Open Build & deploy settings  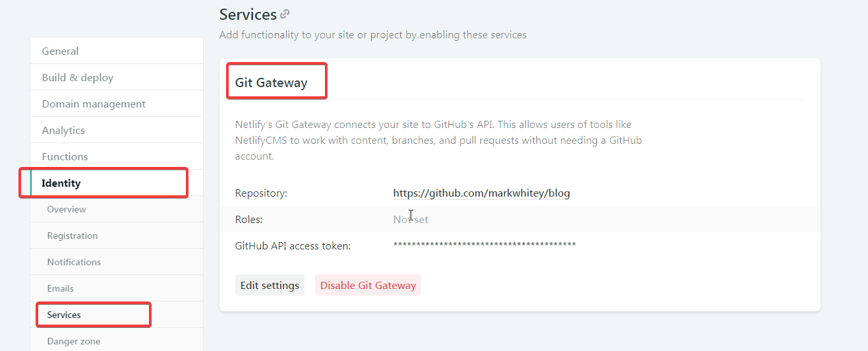tap(117, 77)
